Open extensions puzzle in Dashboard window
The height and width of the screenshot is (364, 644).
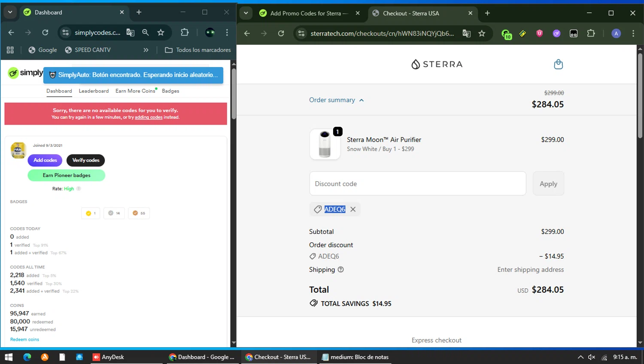pyautogui.click(x=185, y=32)
